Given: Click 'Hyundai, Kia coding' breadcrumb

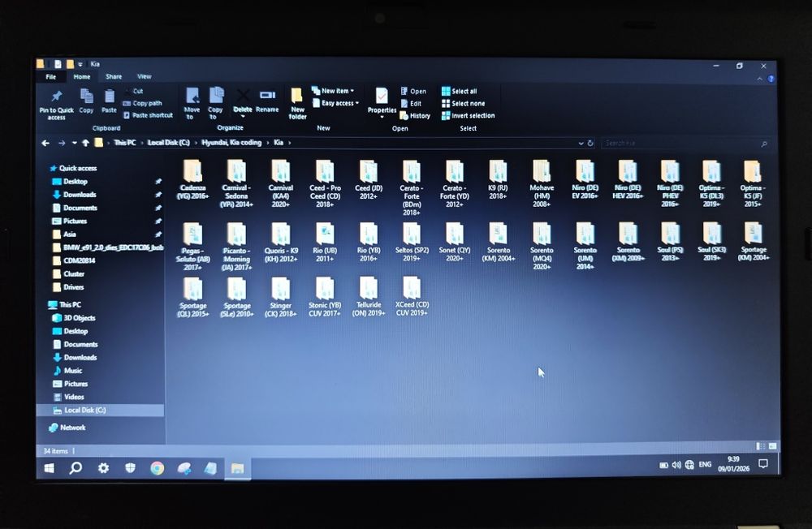Looking at the screenshot, I should [231, 142].
